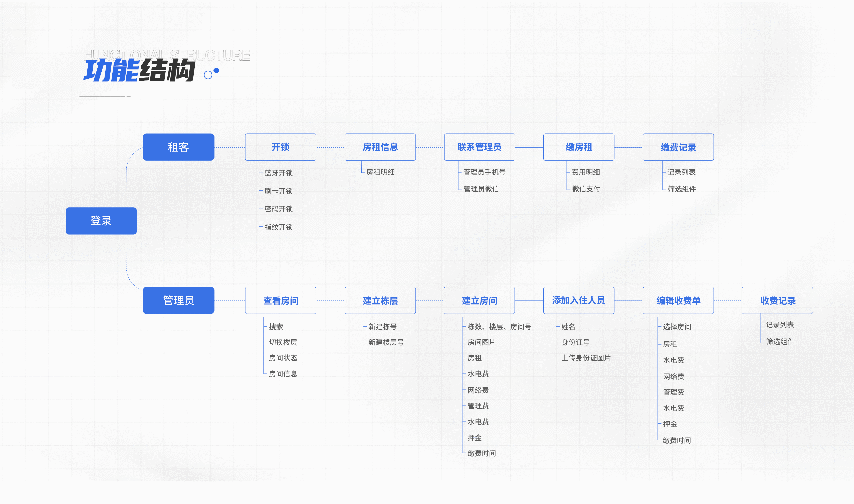Click 管理费 under 编辑收费单
This screenshot has width=854, height=504.
pos(674,392)
